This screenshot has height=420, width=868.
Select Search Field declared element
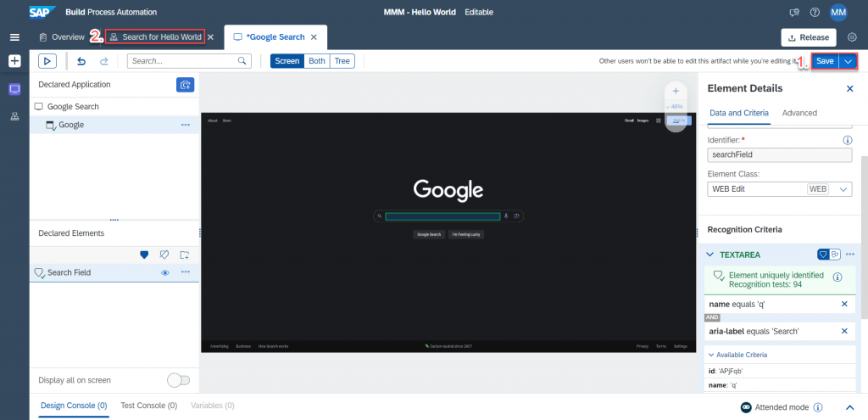[x=114, y=272]
